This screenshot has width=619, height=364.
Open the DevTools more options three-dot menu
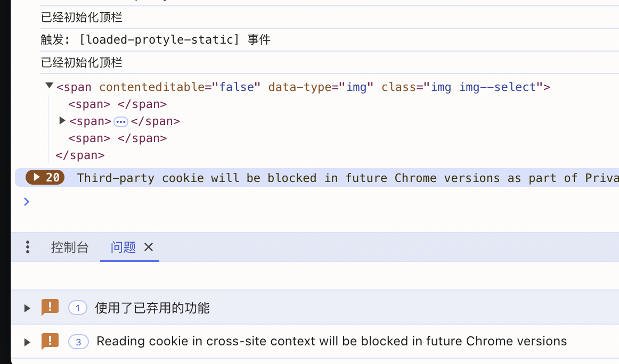point(27,246)
